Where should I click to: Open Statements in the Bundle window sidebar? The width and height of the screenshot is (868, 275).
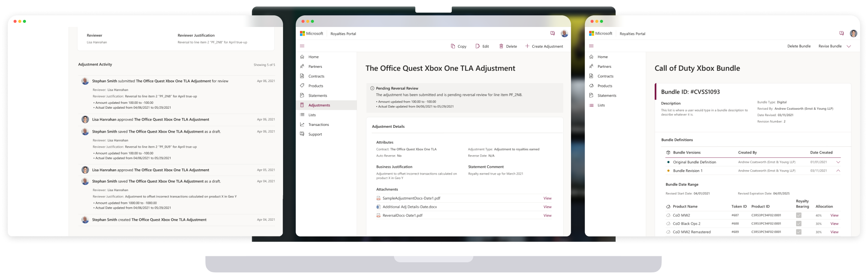click(607, 96)
